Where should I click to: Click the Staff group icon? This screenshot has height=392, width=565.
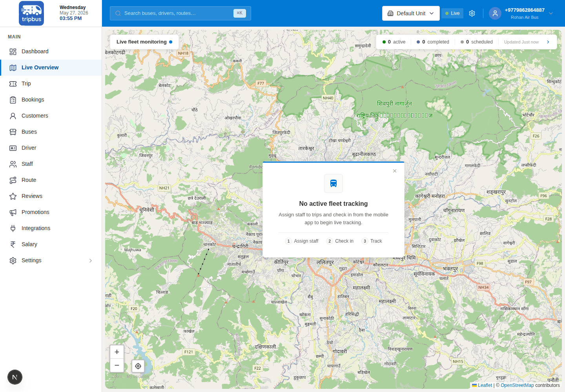click(13, 164)
